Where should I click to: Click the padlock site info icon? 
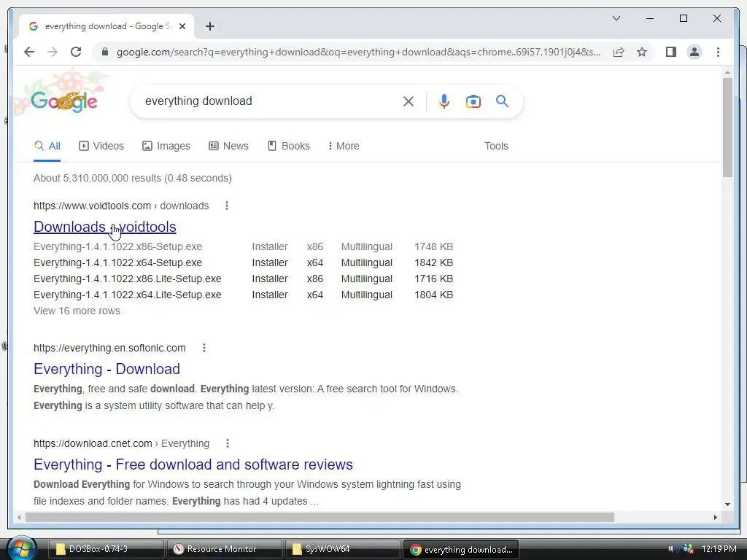pos(105,52)
